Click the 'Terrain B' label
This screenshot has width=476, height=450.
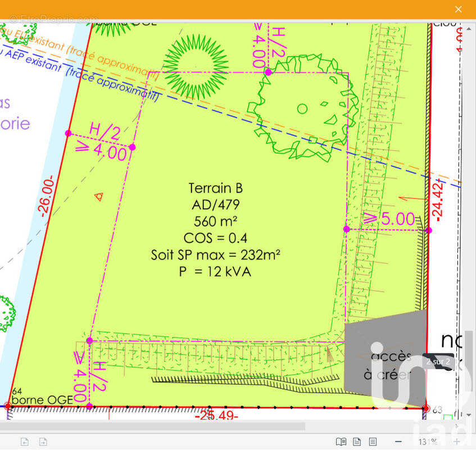pos(216,188)
